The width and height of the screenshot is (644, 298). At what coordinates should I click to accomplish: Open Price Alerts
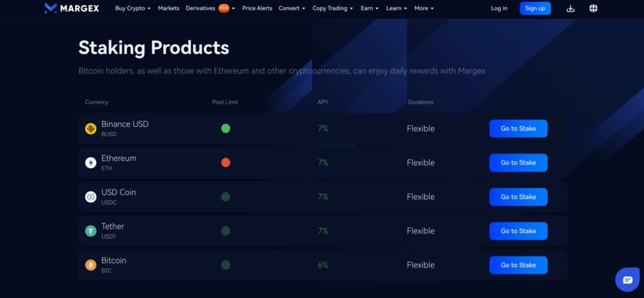coord(257,8)
